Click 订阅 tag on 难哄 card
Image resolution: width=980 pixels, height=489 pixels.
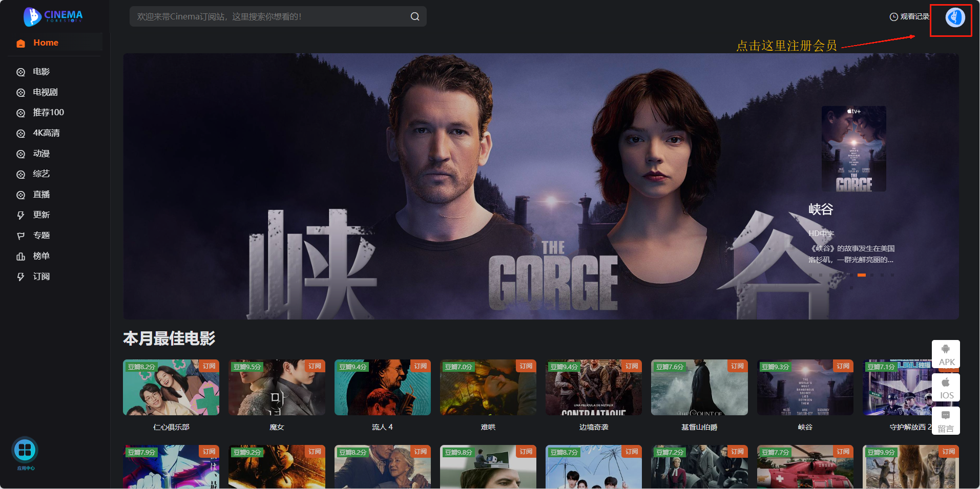[526, 366]
